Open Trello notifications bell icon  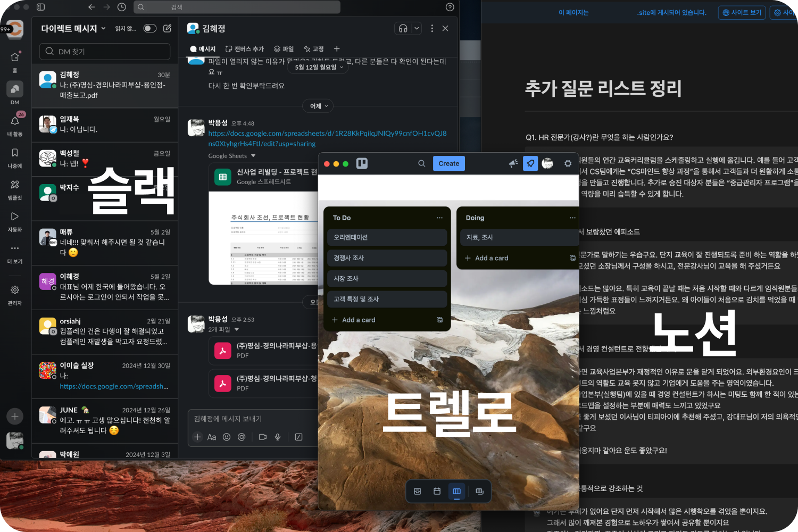(530, 163)
